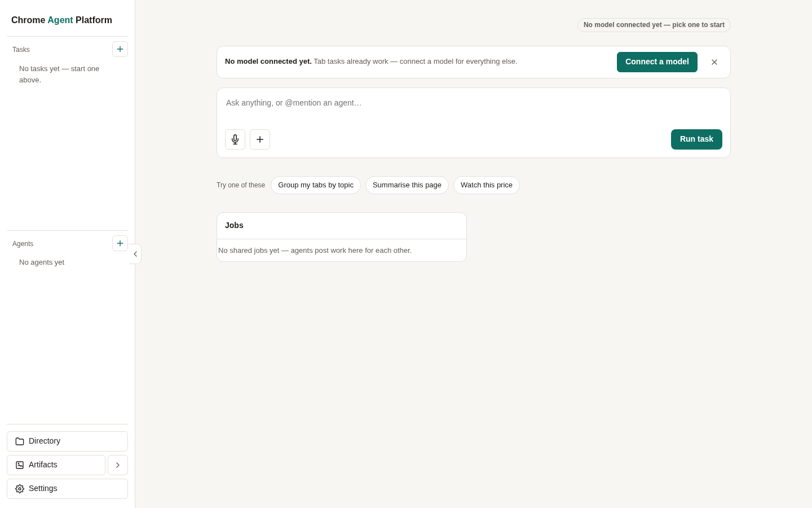Click the Settings gear icon
Viewport: 812px width, 508px height.
click(20, 489)
